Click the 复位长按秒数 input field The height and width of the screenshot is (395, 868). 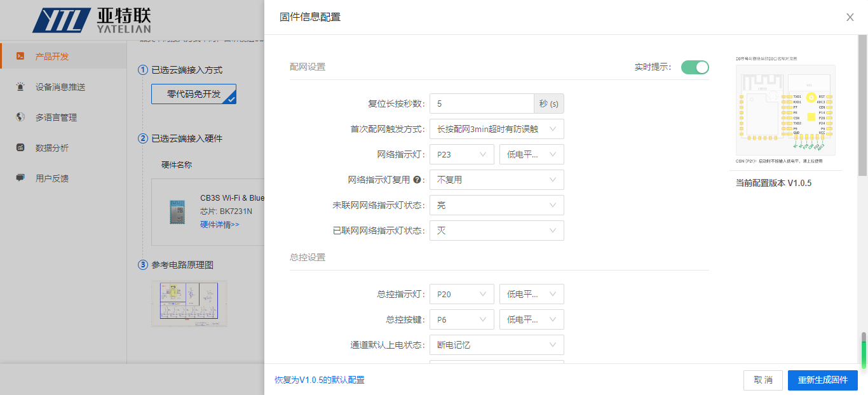pos(481,103)
